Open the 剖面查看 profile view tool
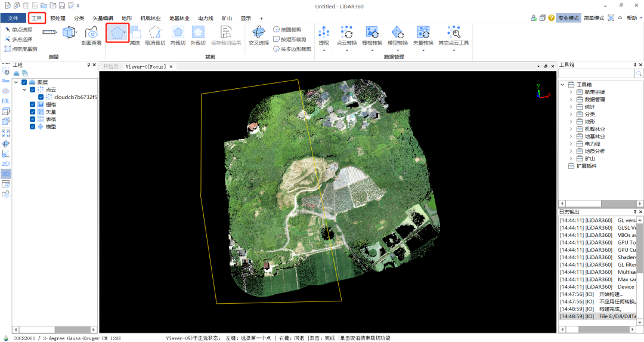 click(92, 36)
